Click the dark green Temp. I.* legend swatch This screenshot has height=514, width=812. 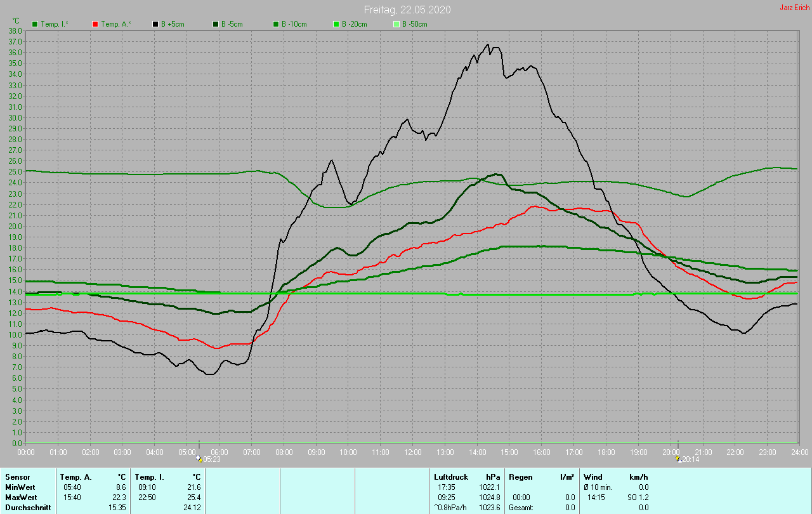coord(35,24)
